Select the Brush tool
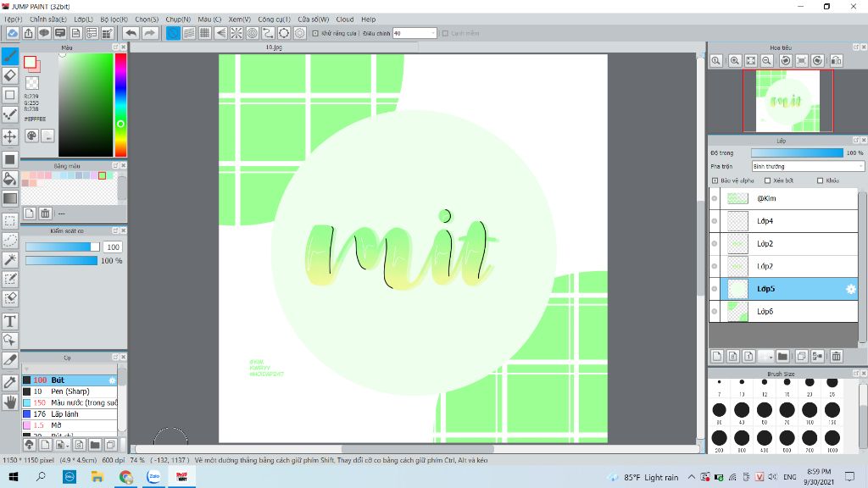This screenshot has width=868, height=488. (10, 56)
